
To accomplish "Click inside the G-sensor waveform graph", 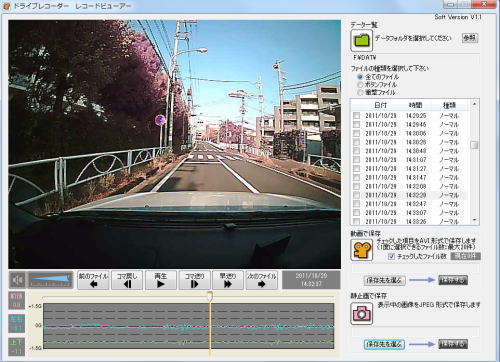I will coord(189,326).
